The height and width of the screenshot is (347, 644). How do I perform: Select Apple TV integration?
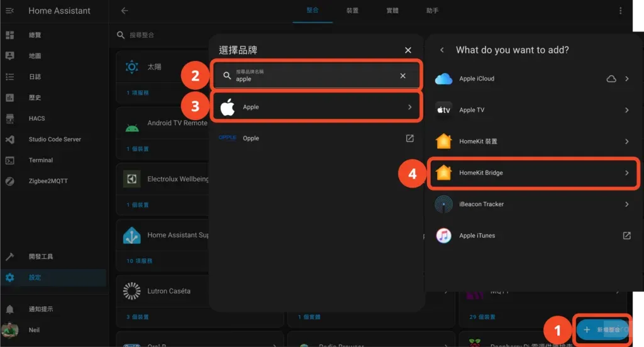click(533, 110)
